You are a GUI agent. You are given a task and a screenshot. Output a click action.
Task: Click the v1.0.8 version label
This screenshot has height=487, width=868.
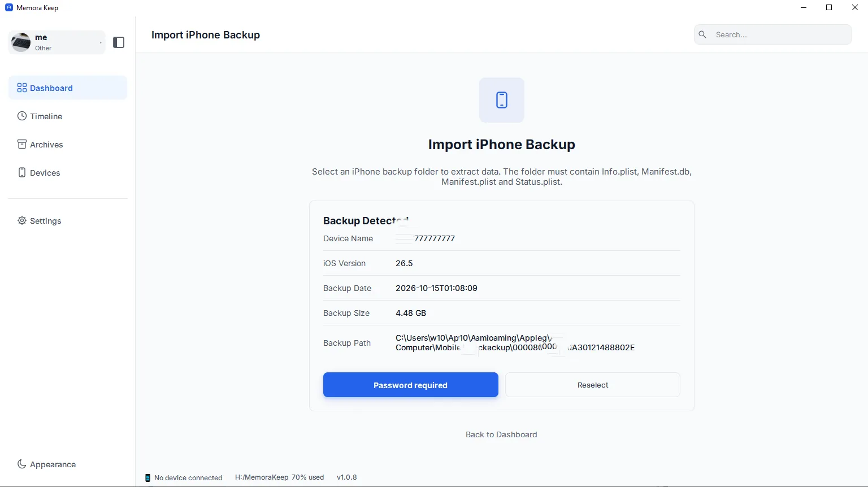point(347,477)
